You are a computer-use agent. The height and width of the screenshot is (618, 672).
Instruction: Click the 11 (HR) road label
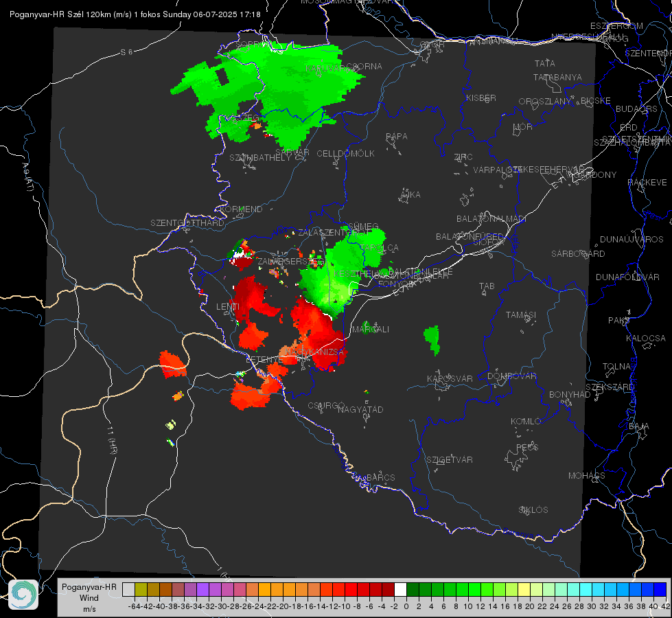(112, 440)
